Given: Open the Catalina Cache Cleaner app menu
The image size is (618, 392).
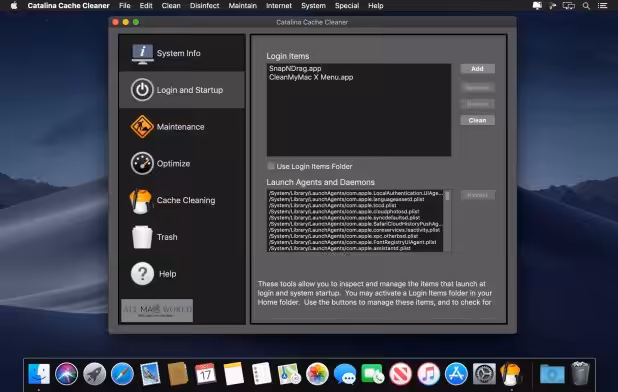Looking at the screenshot, I should coord(69,6).
